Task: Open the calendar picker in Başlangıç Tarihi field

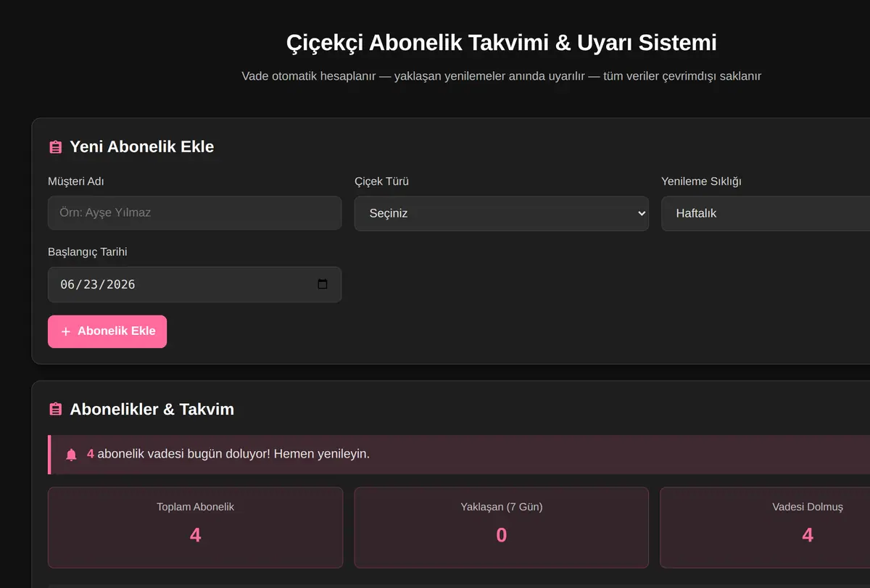Action: click(323, 284)
